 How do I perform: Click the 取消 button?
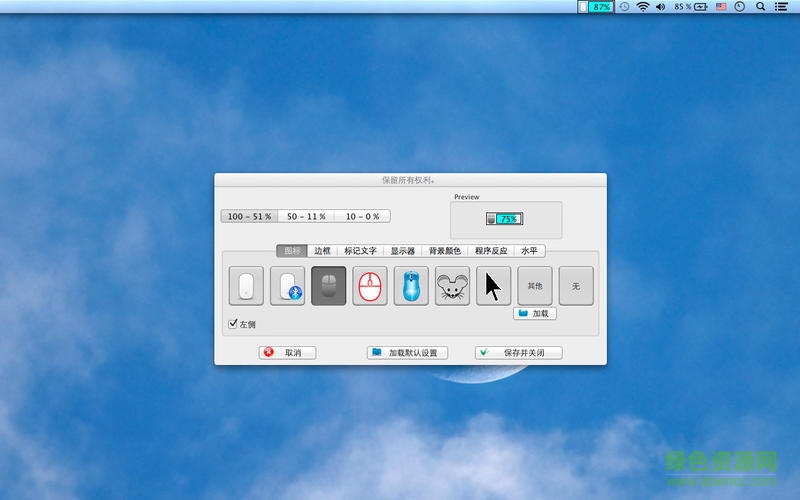(287, 353)
